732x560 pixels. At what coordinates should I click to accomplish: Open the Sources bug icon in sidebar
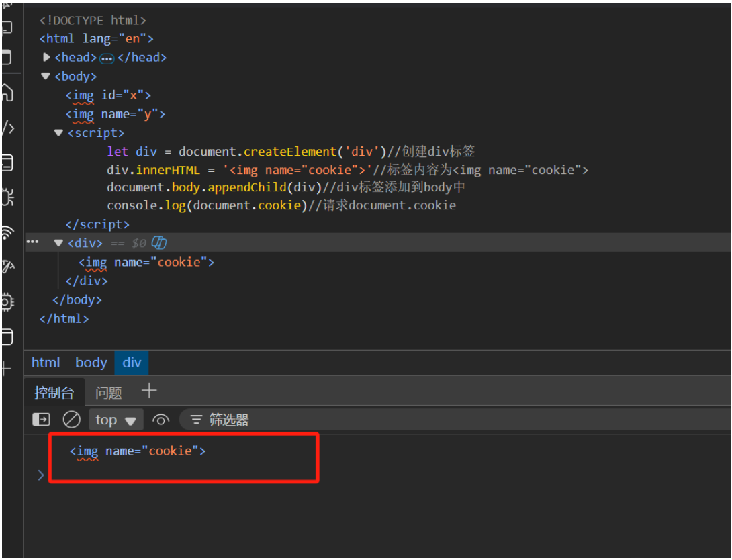pyautogui.click(x=8, y=197)
